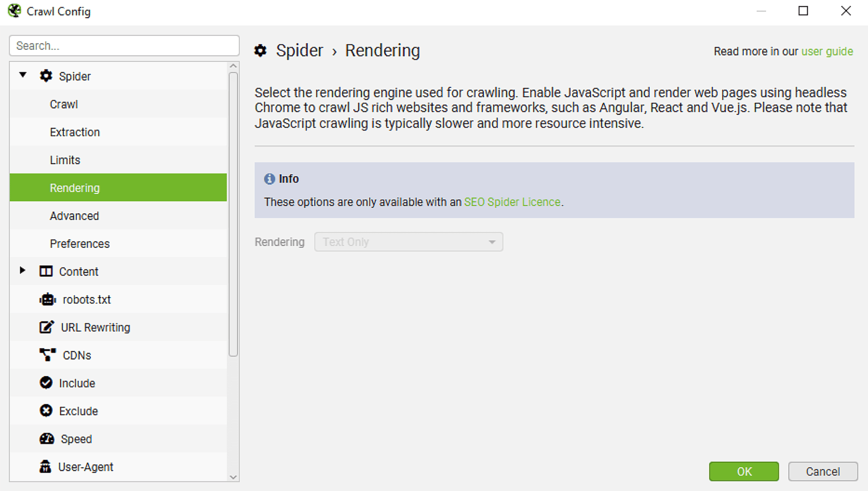Click inside the Search field
868x491 pixels.
[124, 45]
